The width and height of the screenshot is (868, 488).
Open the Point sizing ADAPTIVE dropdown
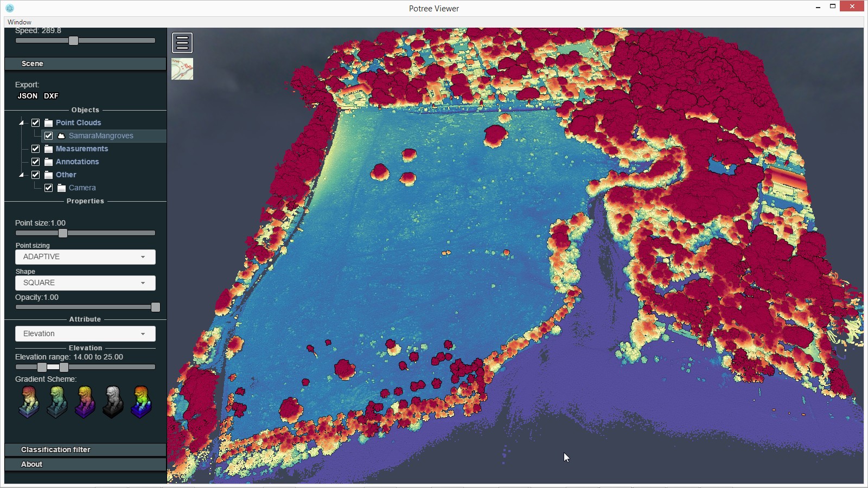coord(85,257)
